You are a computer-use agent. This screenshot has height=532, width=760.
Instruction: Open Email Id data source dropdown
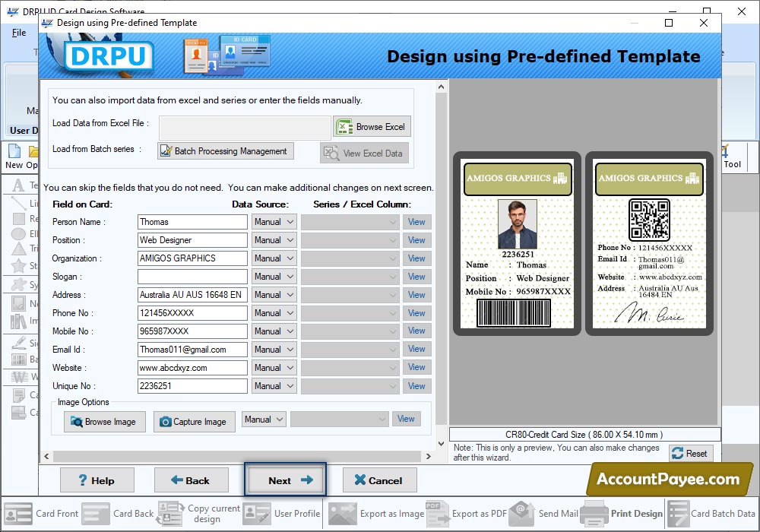click(274, 350)
